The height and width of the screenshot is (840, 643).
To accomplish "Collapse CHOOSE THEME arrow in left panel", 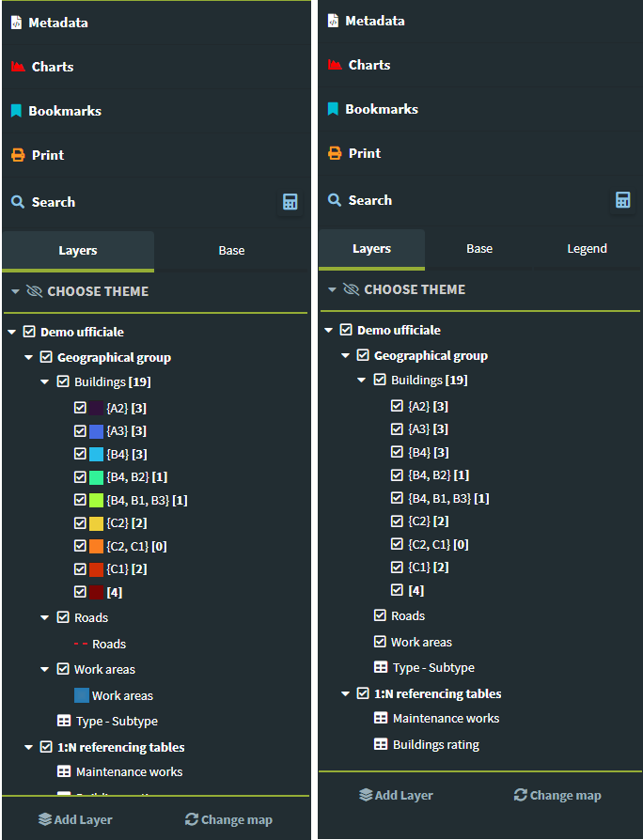I will (x=16, y=291).
